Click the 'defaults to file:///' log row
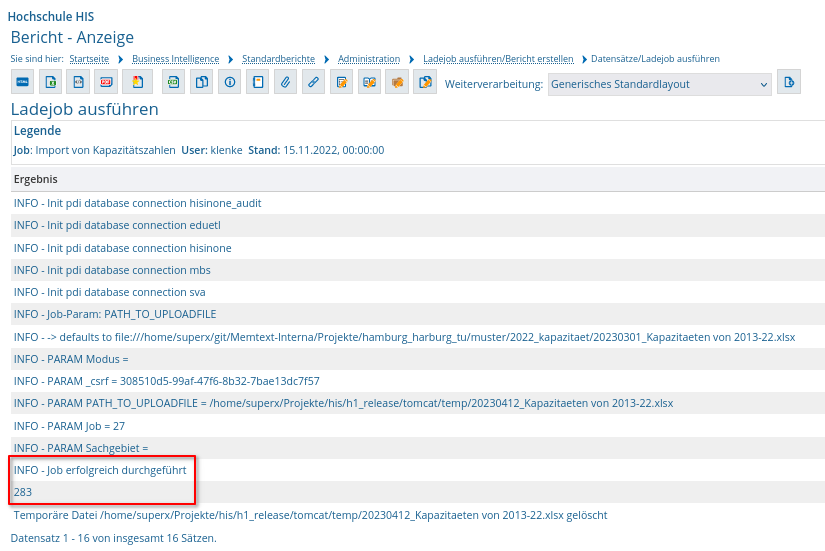This screenshot has height=551, width=825. click(418, 337)
